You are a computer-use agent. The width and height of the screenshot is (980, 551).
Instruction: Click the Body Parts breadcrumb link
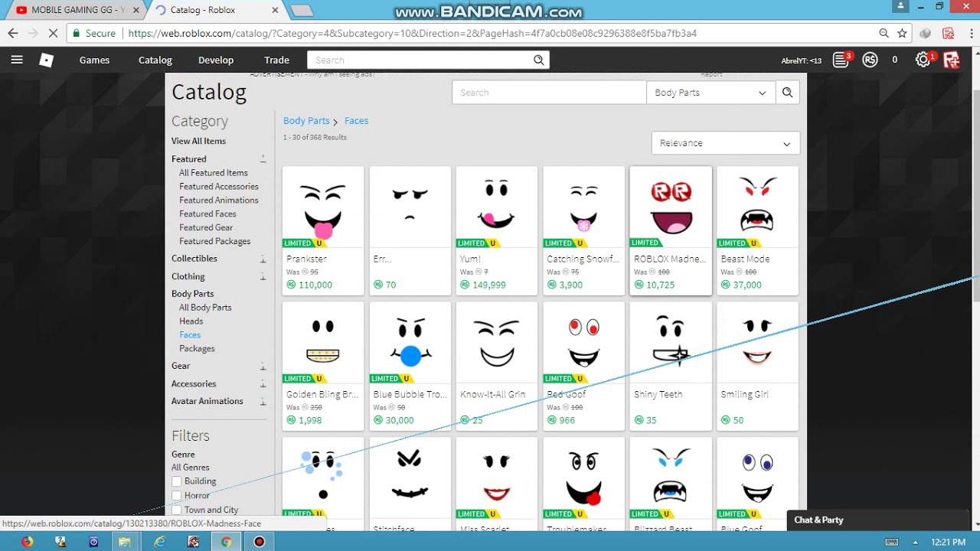[x=306, y=121]
